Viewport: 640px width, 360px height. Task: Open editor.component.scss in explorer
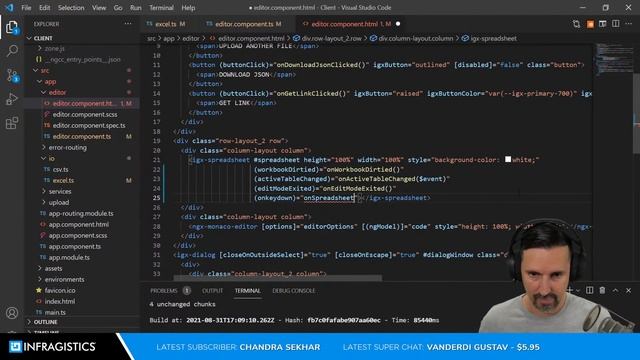[x=85, y=114]
